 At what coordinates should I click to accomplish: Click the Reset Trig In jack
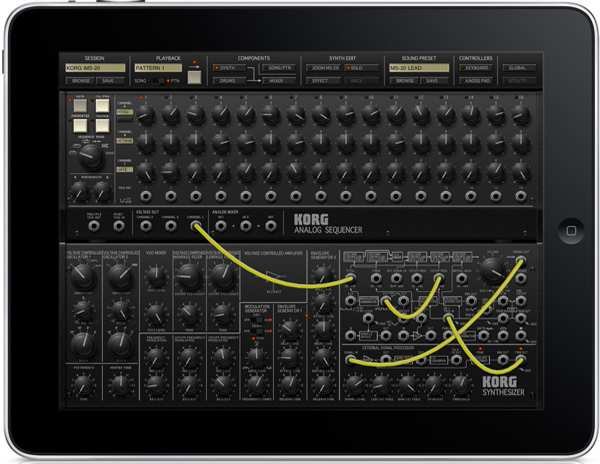click(119, 226)
